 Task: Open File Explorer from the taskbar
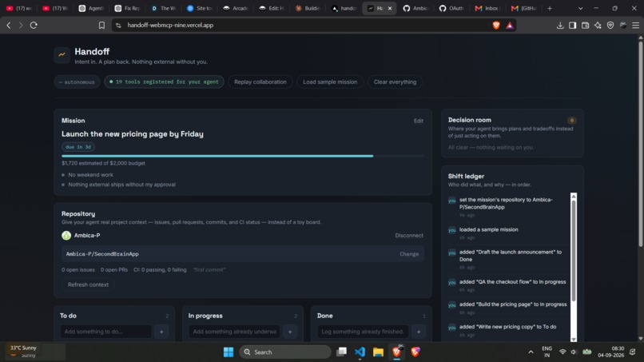(x=378, y=352)
